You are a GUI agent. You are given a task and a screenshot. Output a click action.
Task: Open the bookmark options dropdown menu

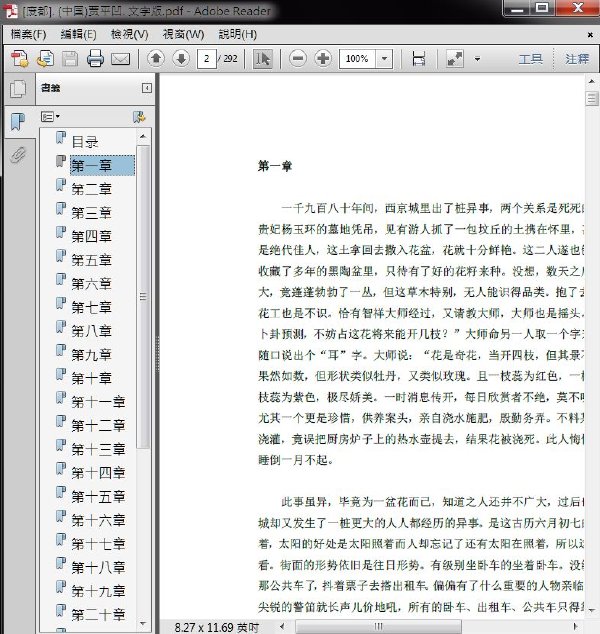point(51,117)
